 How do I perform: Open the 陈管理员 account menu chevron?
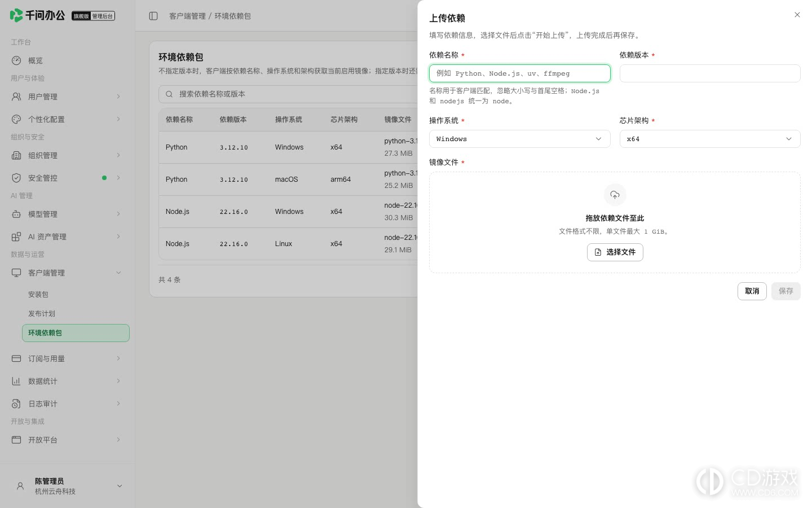[x=120, y=486]
